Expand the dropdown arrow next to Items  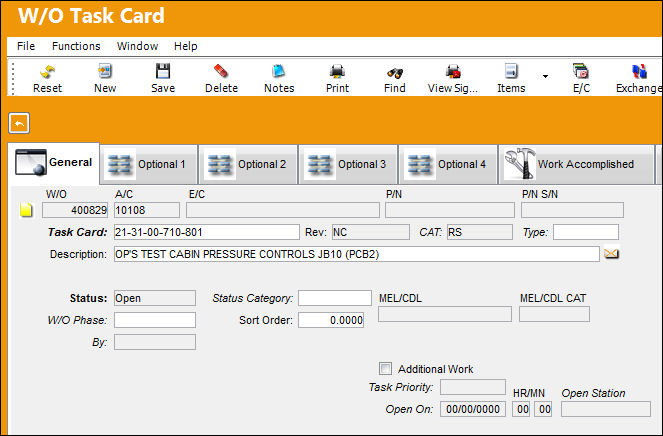point(545,76)
